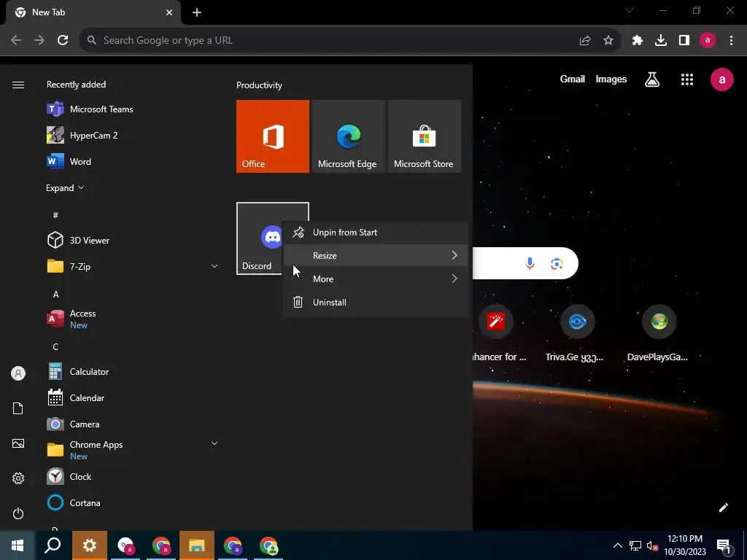Viewport: 747px width, 560px height.
Task: Choose Uninstall in the context menu
Action: pyautogui.click(x=376, y=303)
